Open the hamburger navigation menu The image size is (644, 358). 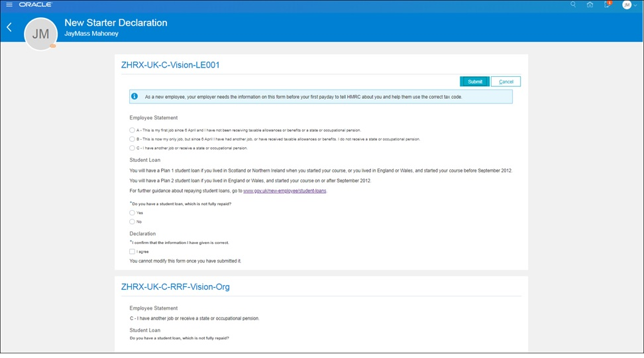coord(9,5)
